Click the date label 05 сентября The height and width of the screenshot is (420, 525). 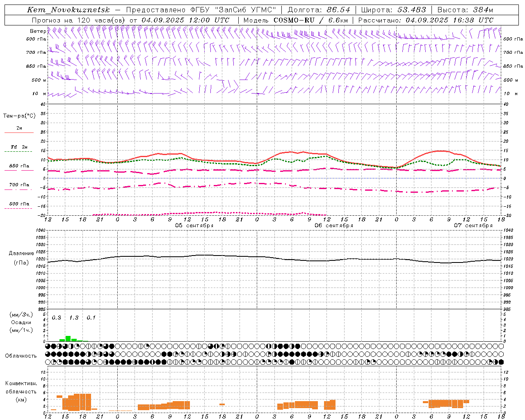[194, 226]
